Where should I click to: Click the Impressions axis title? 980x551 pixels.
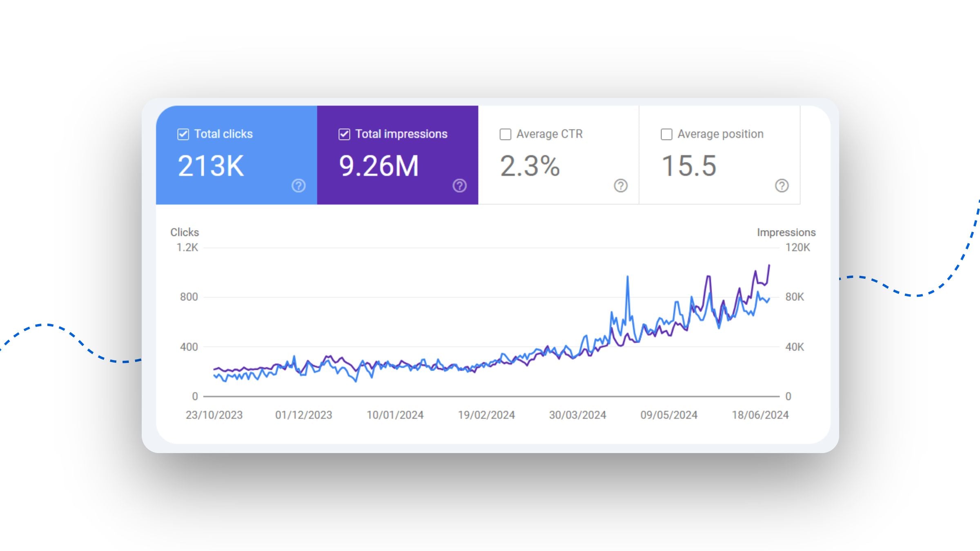[786, 232]
